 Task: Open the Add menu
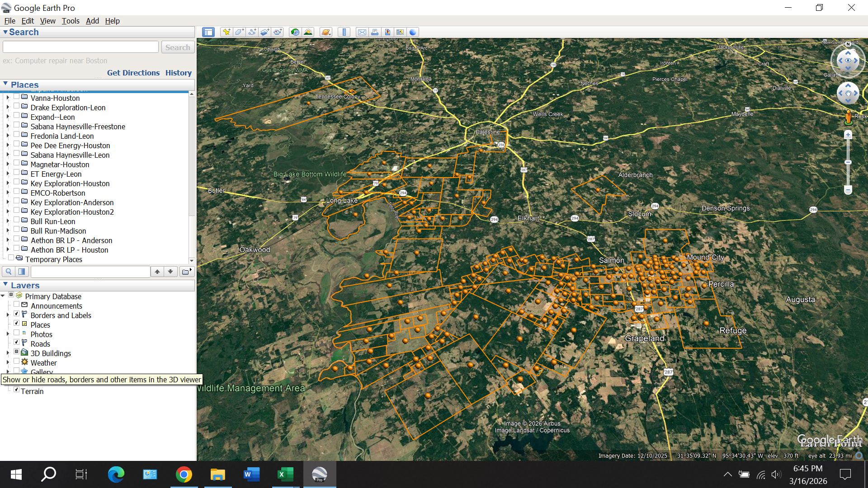coord(92,21)
